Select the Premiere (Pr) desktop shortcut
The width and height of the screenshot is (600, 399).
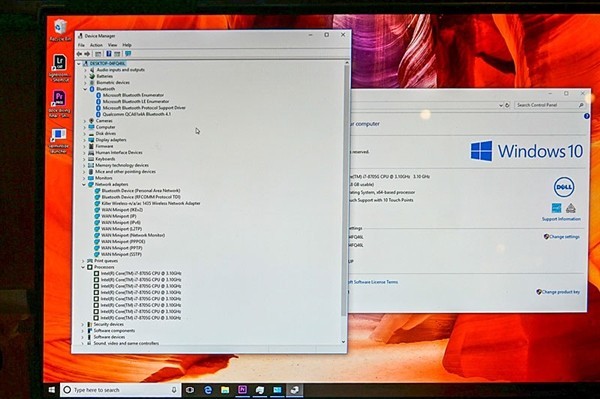(x=59, y=104)
